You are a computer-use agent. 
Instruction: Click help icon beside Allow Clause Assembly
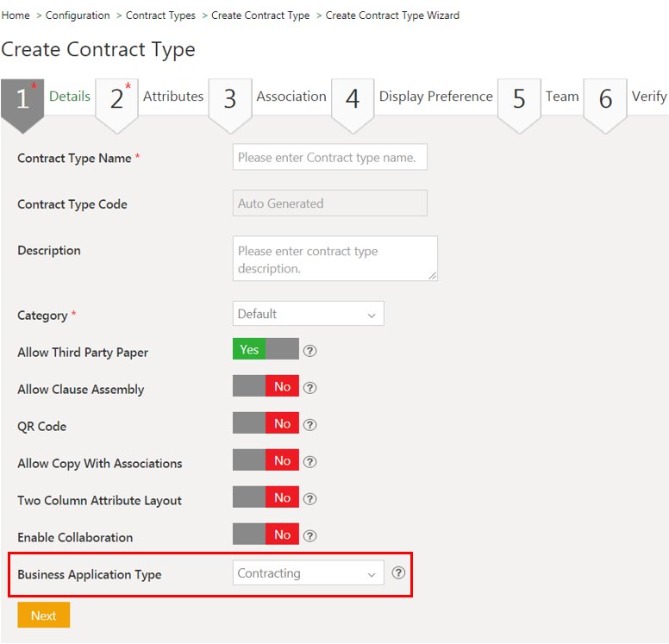tap(310, 388)
